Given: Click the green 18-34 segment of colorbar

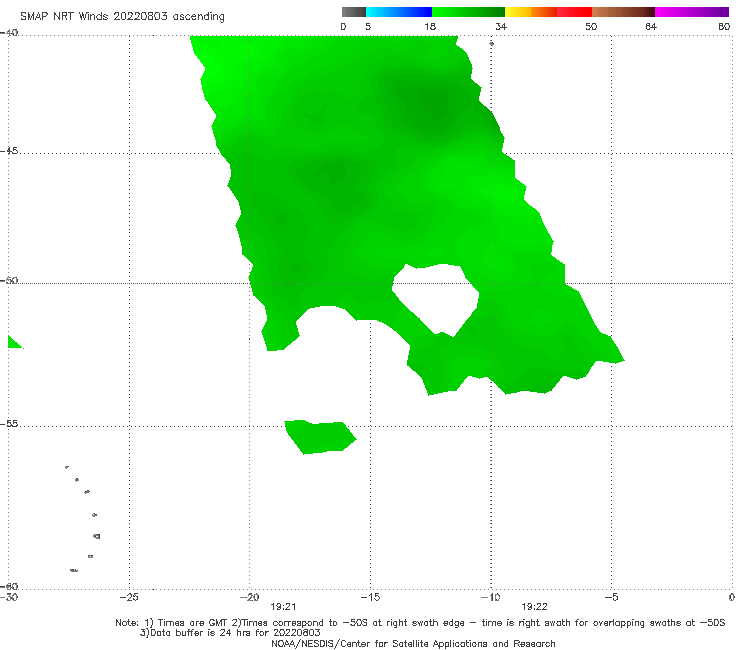Looking at the screenshot, I should (x=468, y=12).
